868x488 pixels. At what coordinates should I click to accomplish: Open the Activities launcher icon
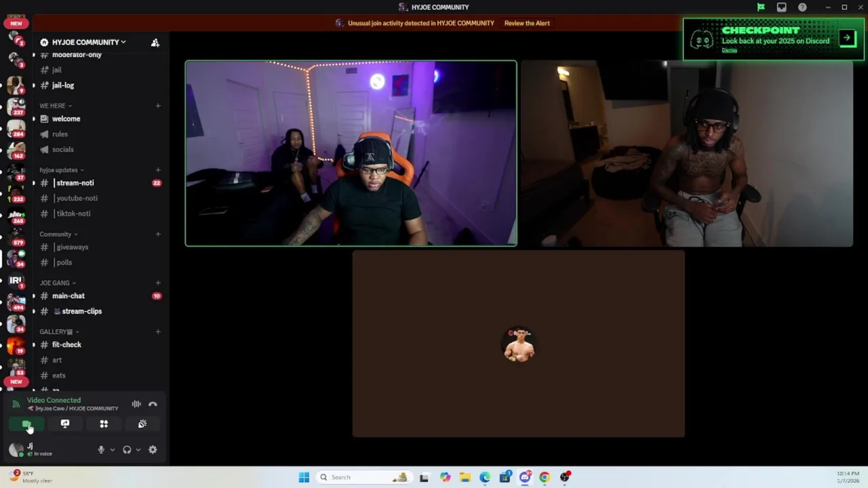(104, 424)
